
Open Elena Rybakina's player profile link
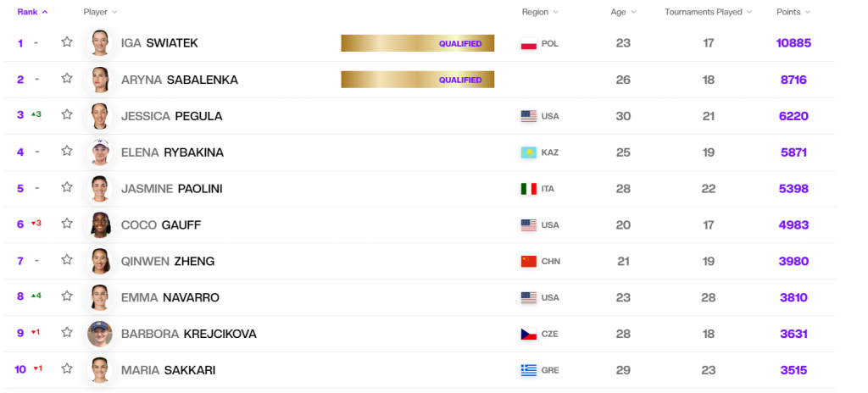click(175, 152)
